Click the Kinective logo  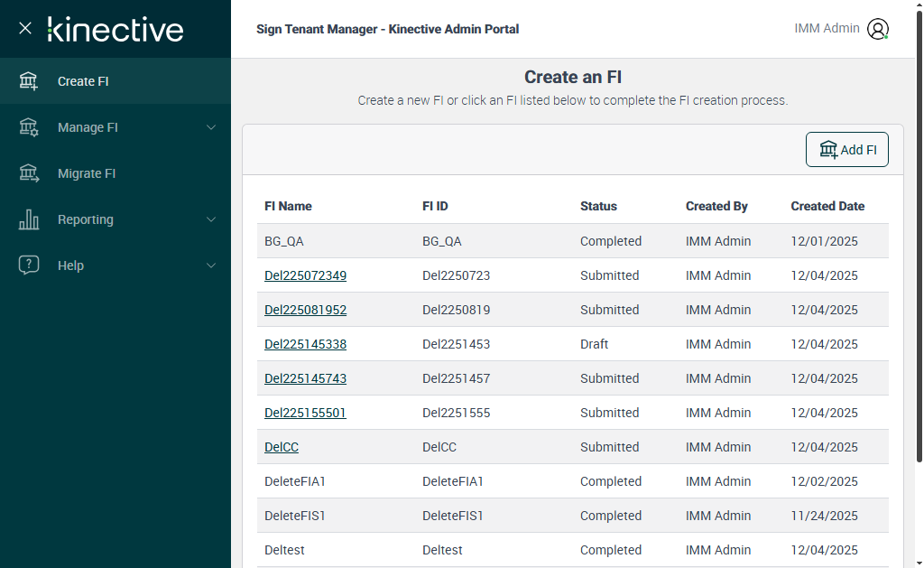pos(115,29)
